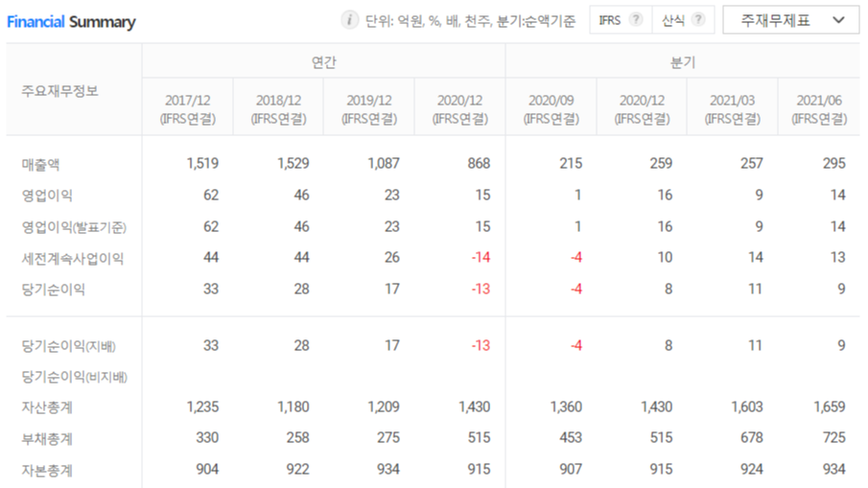Click the 영업이익(발표기준) row label

[x=74, y=227]
